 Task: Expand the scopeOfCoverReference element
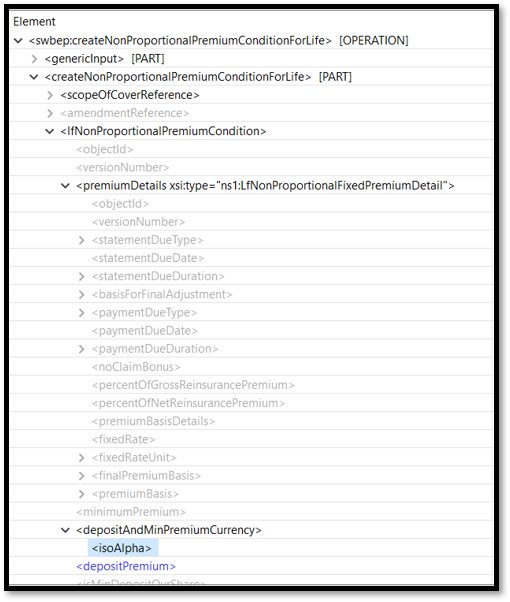[50, 95]
